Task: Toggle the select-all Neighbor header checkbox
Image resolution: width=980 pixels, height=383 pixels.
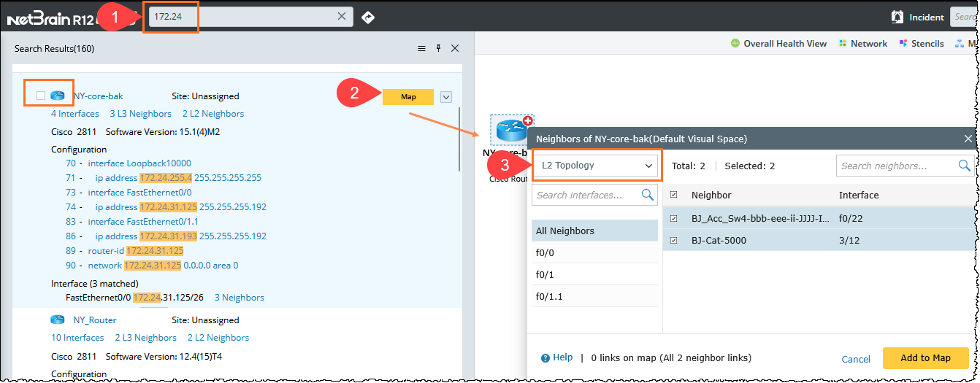Action: (674, 195)
